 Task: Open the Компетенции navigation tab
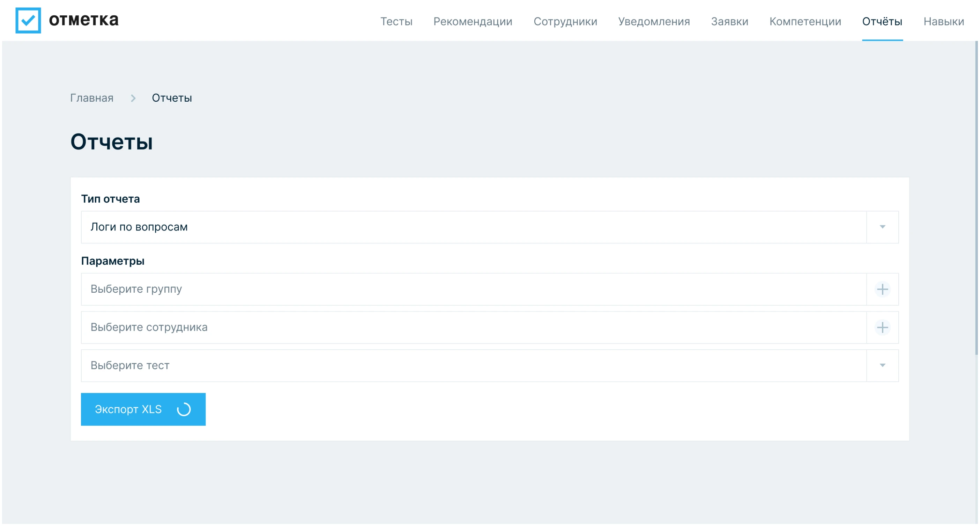point(805,21)
